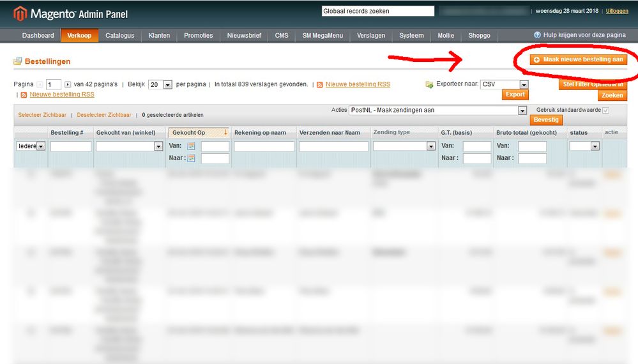
Task: Click the help icon beside 'Hulp krijgen'
Action: [x=537, y=35]
